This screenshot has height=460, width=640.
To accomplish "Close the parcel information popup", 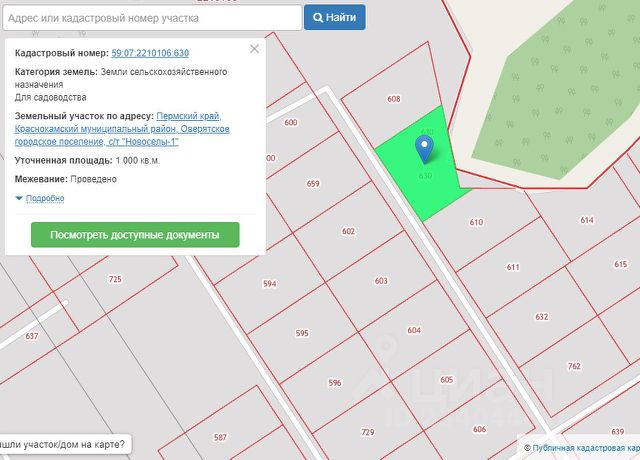I will click(254, 48).
